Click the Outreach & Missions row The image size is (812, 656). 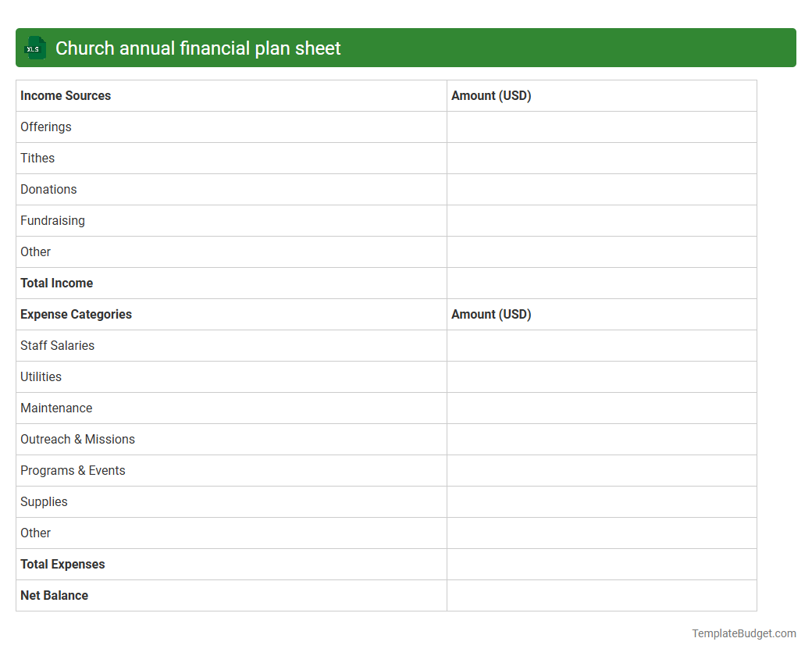pyautogui.click(x=77, y=439)
